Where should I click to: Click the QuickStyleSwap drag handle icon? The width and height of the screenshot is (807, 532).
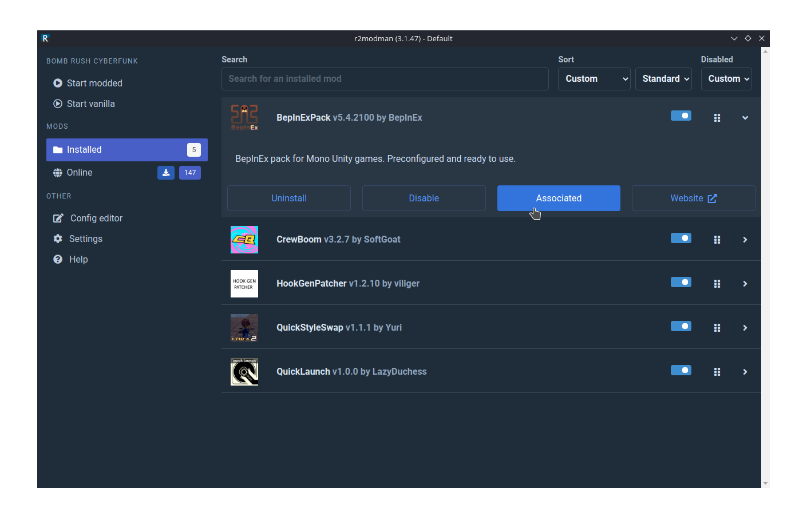[x=717, y=328]
